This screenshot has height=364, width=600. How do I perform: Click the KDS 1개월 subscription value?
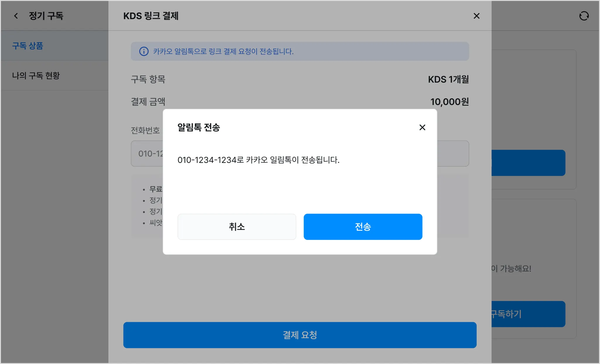(448, 79)
